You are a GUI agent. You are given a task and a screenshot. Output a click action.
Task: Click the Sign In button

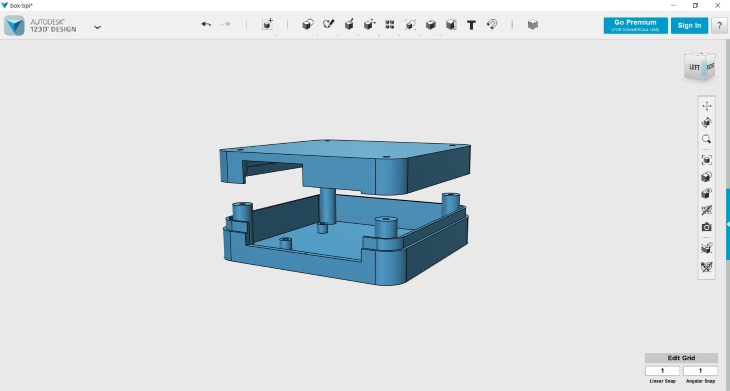tap(689, 26)
